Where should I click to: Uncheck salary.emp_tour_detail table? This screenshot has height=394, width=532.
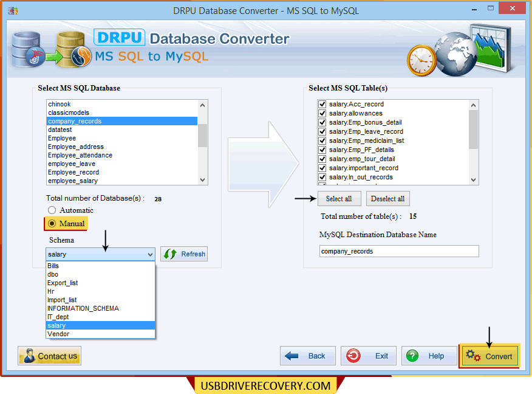322,159
